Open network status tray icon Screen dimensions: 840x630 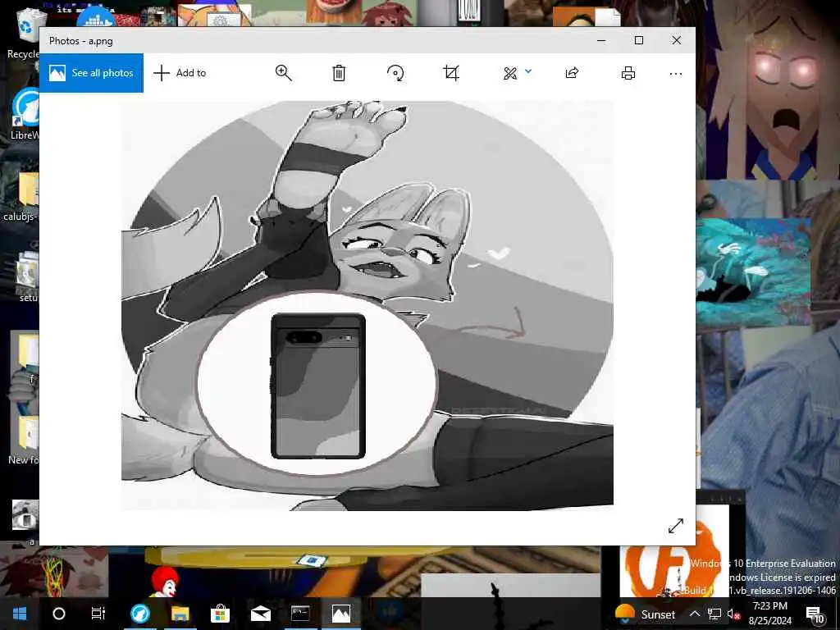(714, 614)
